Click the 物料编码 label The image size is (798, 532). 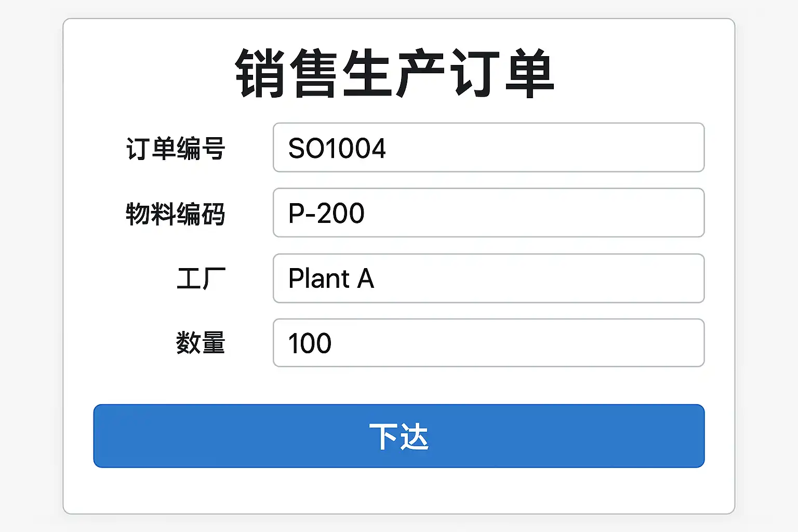(x=176, y=214)
